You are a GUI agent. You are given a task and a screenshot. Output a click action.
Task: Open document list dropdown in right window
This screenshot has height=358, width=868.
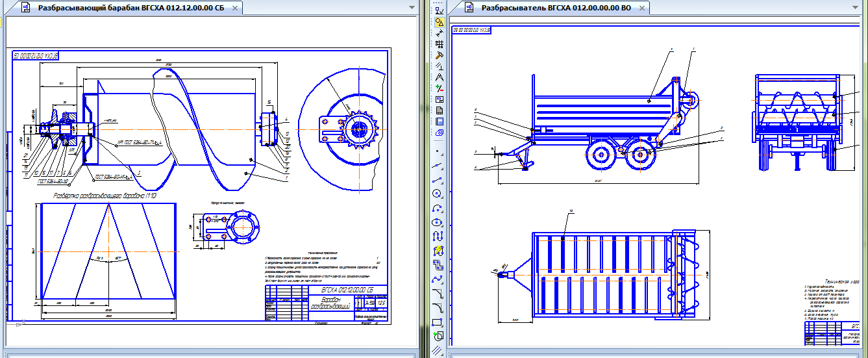[854, 6]
